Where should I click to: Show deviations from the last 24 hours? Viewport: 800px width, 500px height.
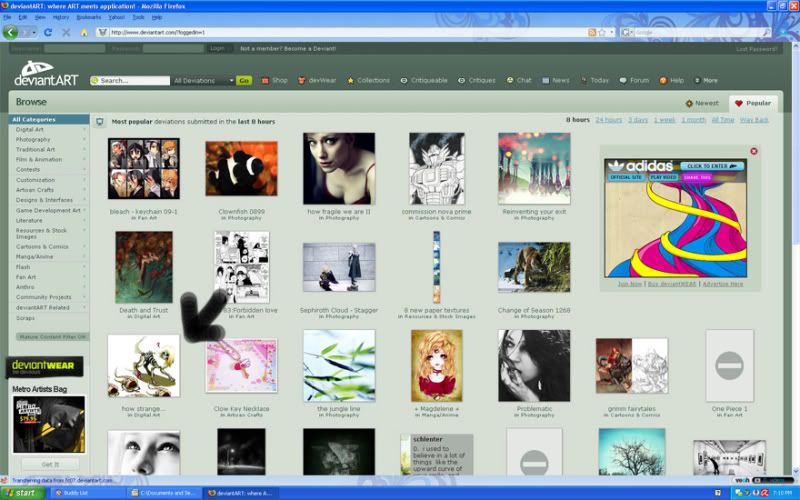coord(609,120)
